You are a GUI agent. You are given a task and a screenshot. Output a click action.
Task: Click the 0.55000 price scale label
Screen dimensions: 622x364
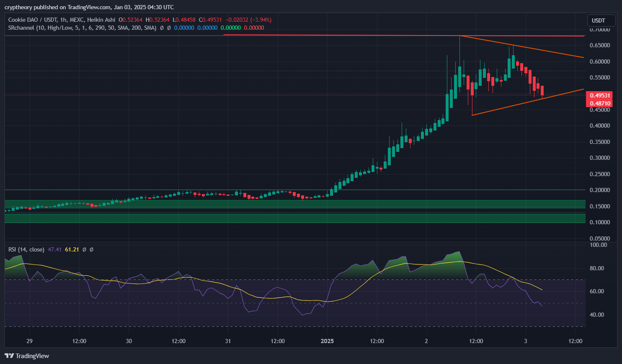coord(600,77)
